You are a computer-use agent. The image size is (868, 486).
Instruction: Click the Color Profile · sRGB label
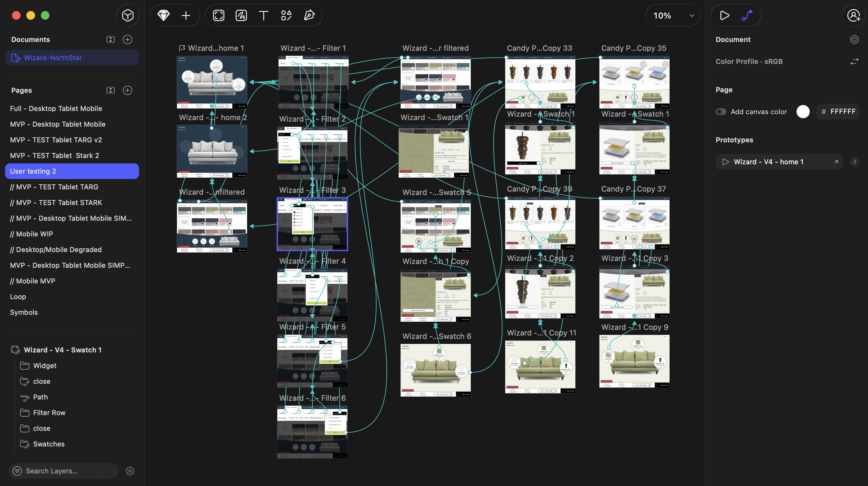[749, 61]
